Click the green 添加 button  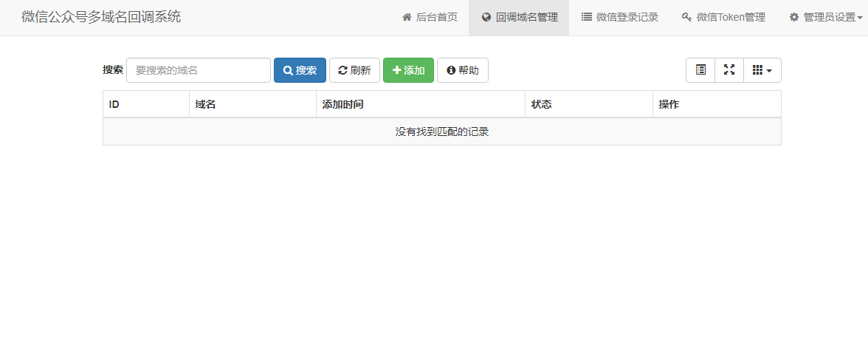pyautogui.click(x=408, y=70)
